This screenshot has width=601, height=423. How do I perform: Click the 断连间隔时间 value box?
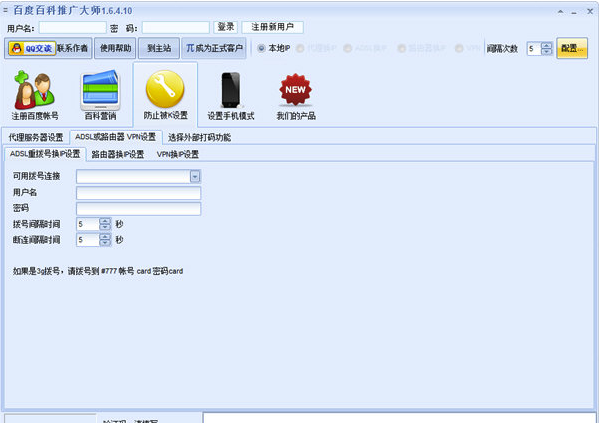[88, 240]
